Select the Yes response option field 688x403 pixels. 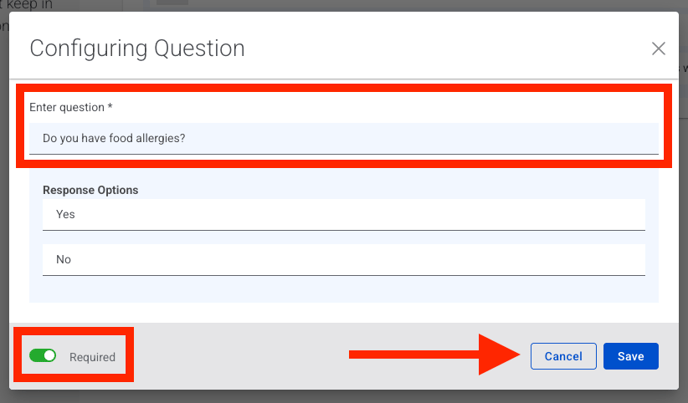(343, 214)
